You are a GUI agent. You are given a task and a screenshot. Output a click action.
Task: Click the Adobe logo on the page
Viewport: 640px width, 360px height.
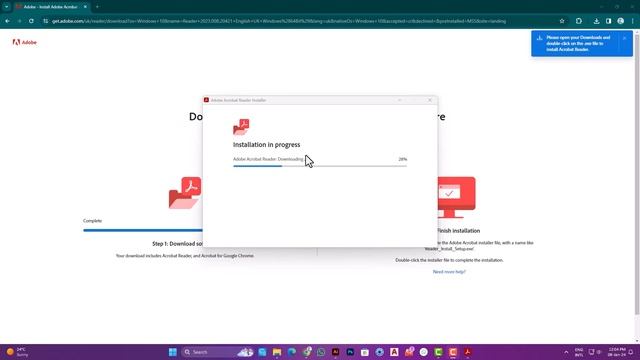tap(24, 42)
